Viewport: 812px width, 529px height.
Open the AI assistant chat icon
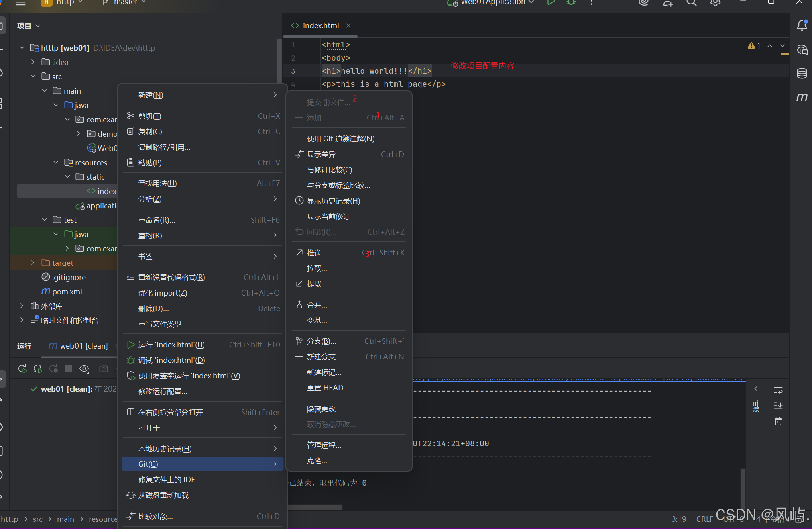[x=802, y=50]
